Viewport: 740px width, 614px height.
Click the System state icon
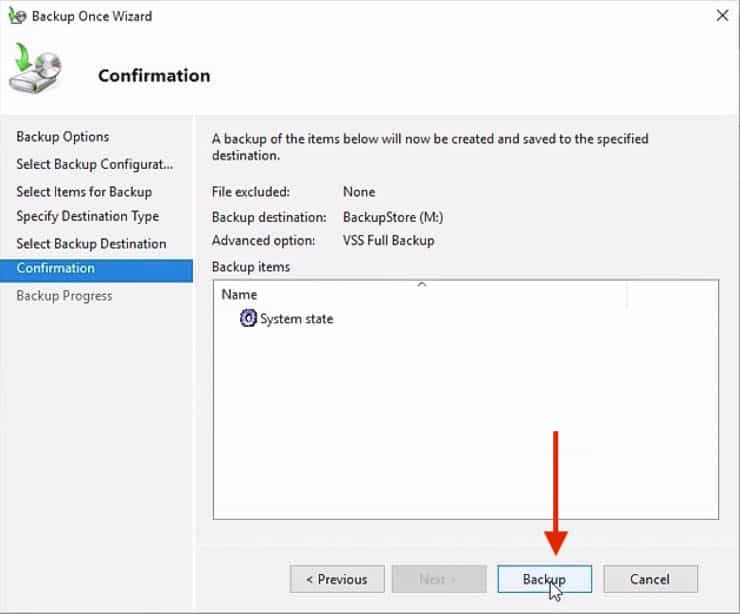(x=248, y=318)
